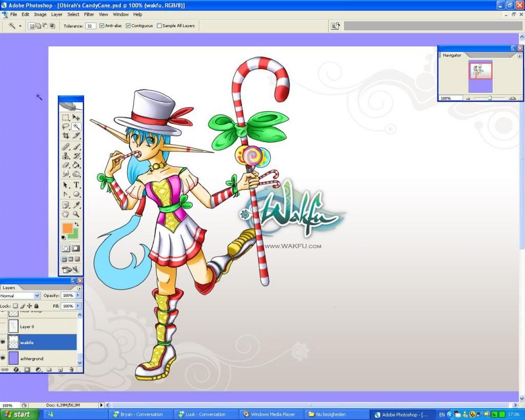Select the Clone Stamp tool
Viewport: 525px width, 420px height.
point(66,156)
